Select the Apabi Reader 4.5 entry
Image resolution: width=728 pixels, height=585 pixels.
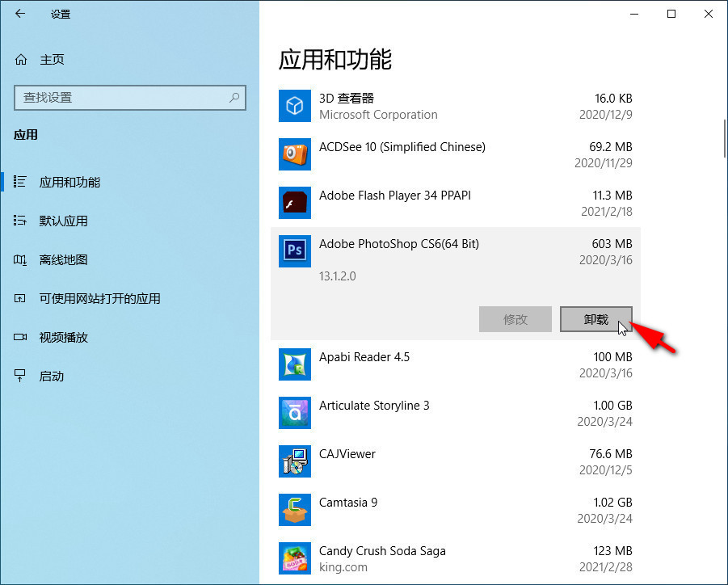click(x=364, y=357)
